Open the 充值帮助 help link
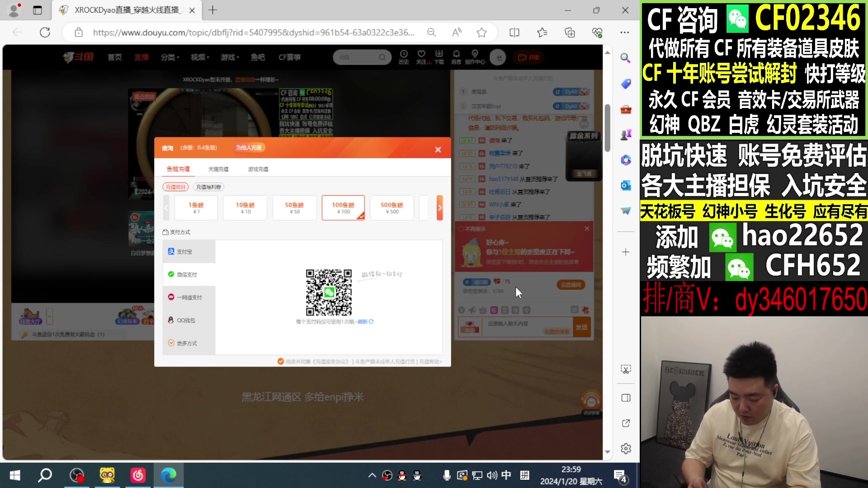868x488 pixels. 430,362
